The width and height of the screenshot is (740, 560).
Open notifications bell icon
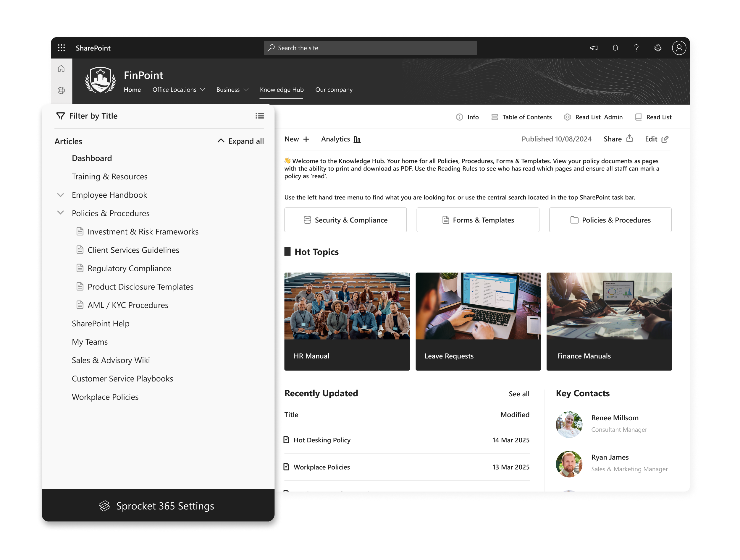coord(615,48)
